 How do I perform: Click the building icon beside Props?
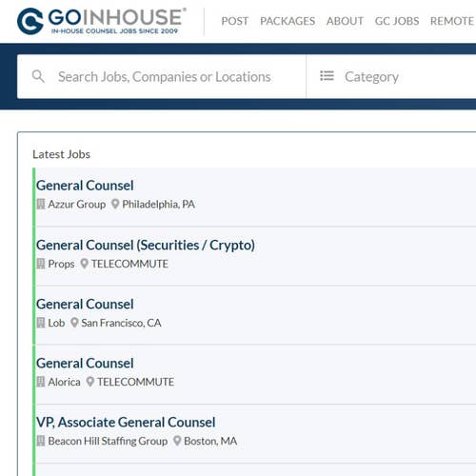pos(41,264)
